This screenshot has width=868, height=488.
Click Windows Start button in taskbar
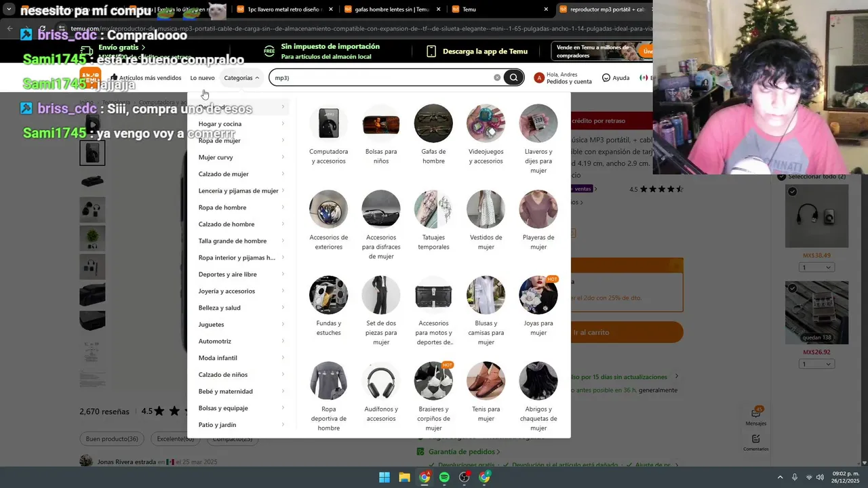pos(384,477)
